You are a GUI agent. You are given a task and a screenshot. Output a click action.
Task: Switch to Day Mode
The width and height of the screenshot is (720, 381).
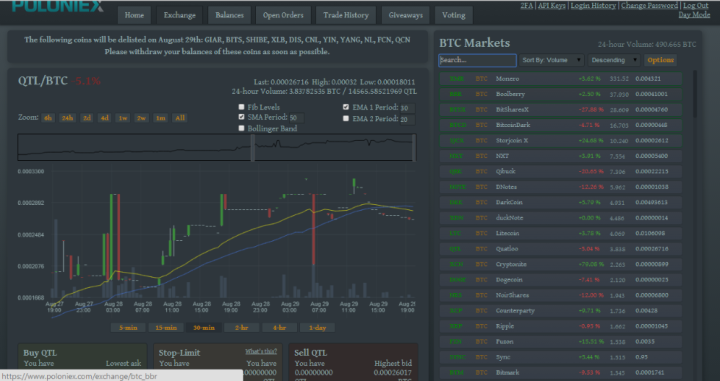pyautogui.click(x=694, y=15)
